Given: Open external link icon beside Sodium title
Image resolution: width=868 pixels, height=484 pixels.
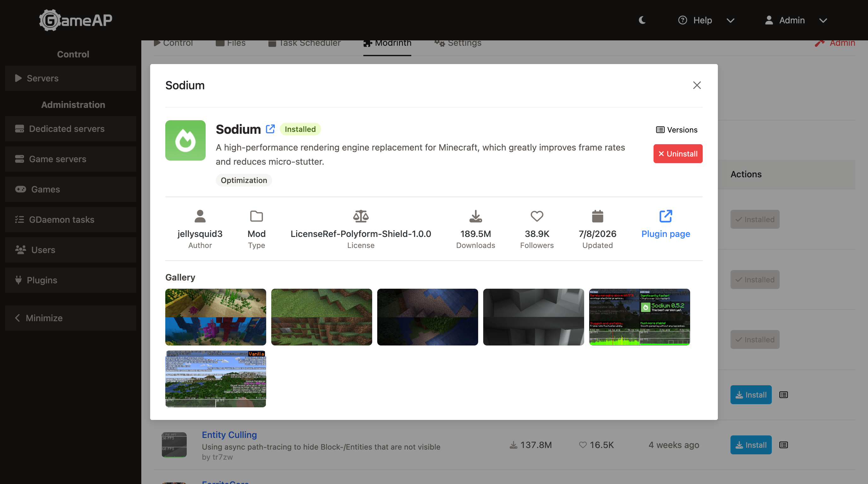Looking at the screenshot, I should pos(270,129).
